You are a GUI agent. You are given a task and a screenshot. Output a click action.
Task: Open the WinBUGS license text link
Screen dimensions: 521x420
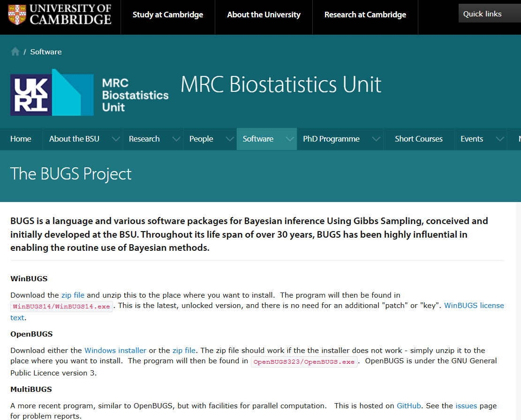click(x=474, y=306)
